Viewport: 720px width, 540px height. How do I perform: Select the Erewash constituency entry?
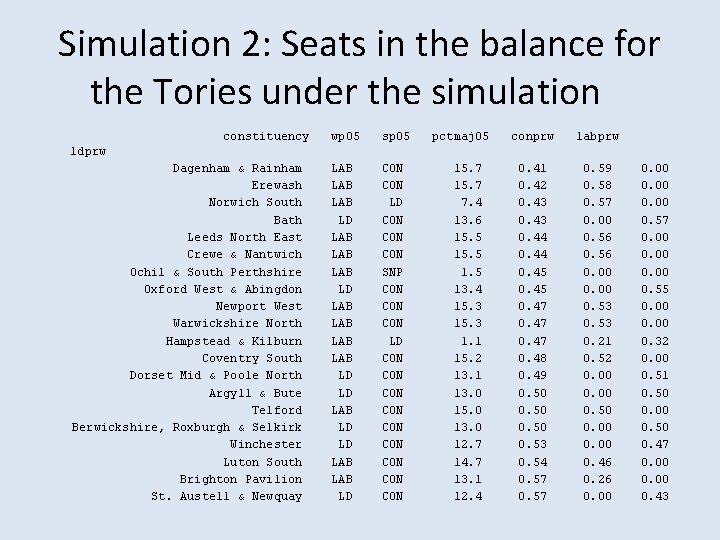pyautogui.click(x=277, y=185)
